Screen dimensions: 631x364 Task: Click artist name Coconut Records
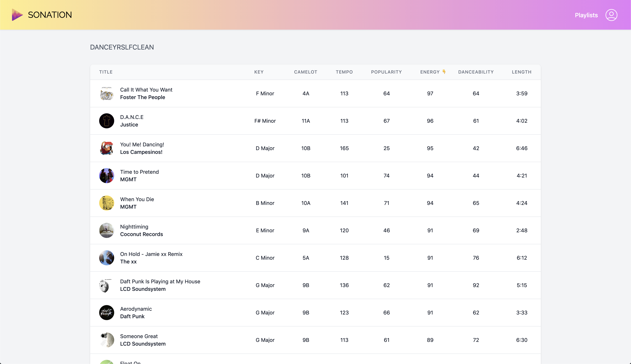pyautogui.click(x=141, y=234)
